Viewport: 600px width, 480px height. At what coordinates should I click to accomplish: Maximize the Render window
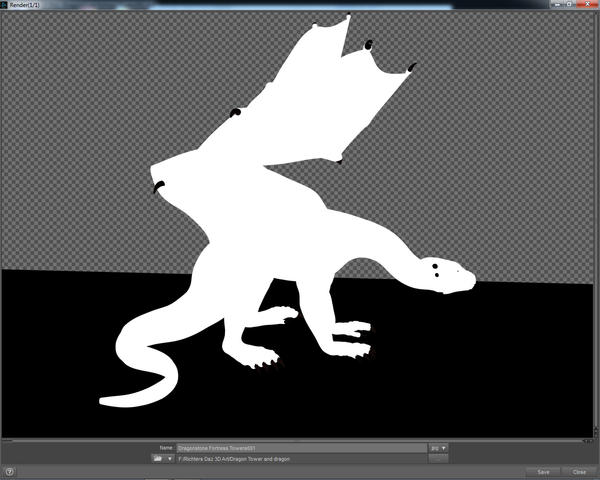point(569,4)
